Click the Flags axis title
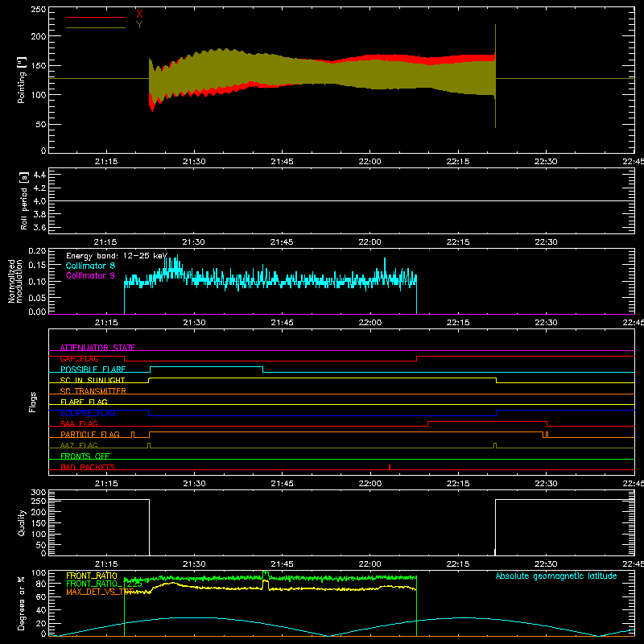The width and height of the screenshot is (644, 644). 32,402
